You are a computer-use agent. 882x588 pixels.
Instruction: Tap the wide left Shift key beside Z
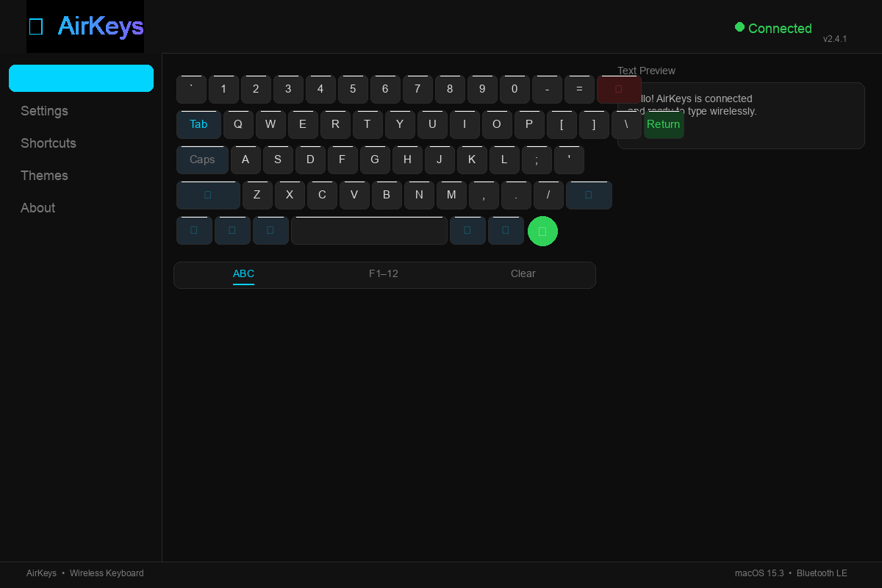(208, 195)
